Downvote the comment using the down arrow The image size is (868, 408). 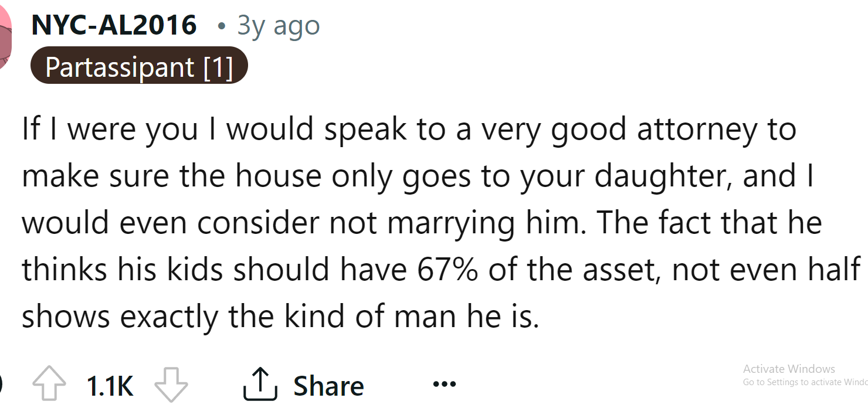point(170,384)
